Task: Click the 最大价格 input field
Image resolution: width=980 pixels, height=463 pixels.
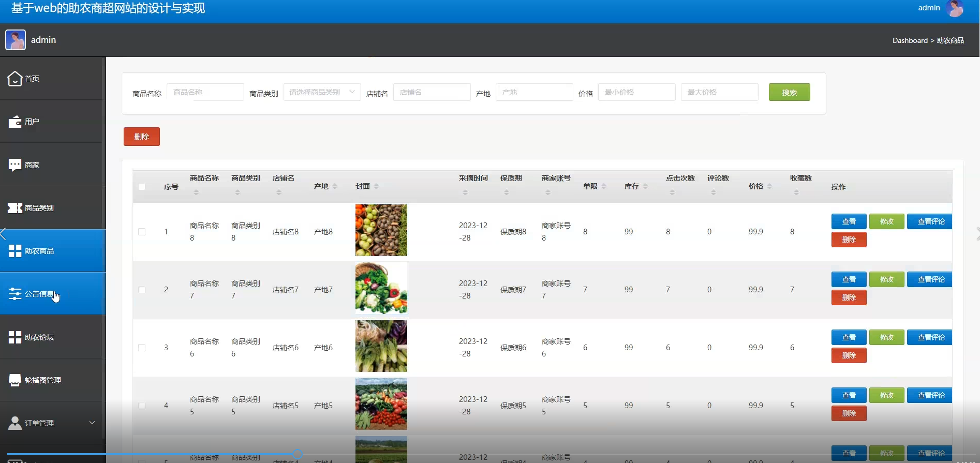Action: point(719,92)
